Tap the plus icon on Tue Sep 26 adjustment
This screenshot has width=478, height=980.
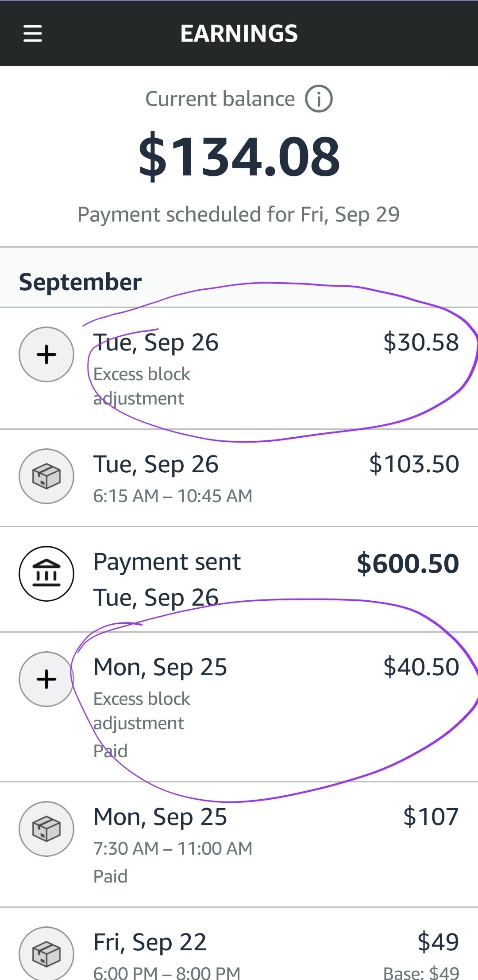pyautogui.click(x=46, y=354)
